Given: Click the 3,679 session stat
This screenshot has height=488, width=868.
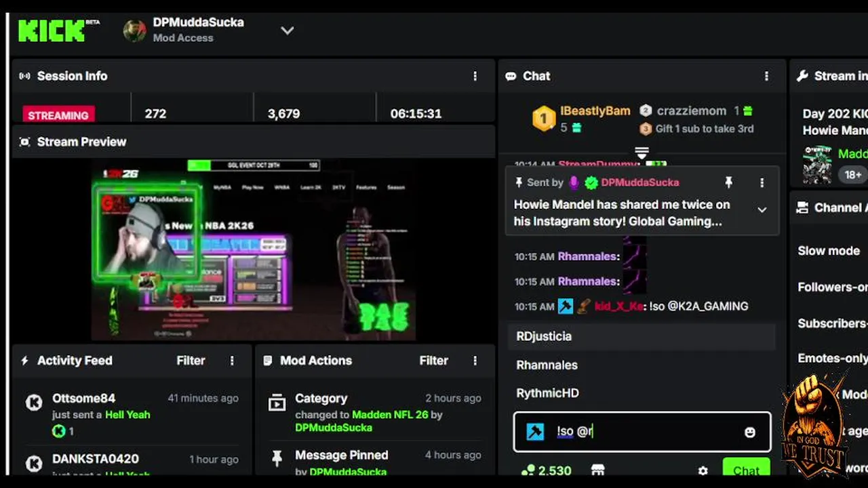Looking at the screenshot, I should [x=283, y=114].
